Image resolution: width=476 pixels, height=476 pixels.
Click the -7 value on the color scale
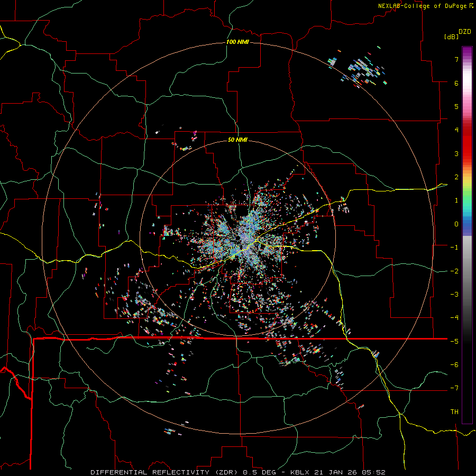(x=454, y=388)
